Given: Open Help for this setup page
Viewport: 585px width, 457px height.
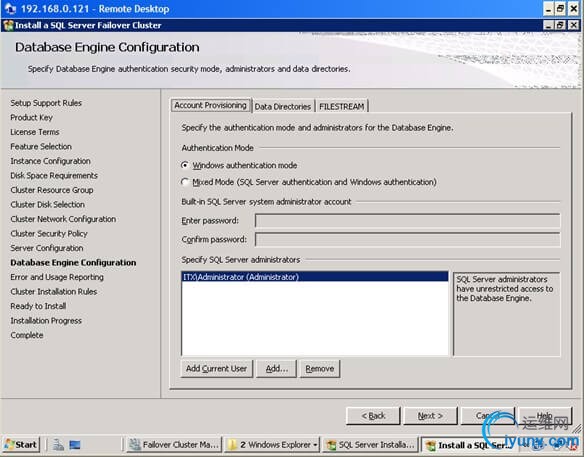Looking at the screenshot, I should pos(545,416).
